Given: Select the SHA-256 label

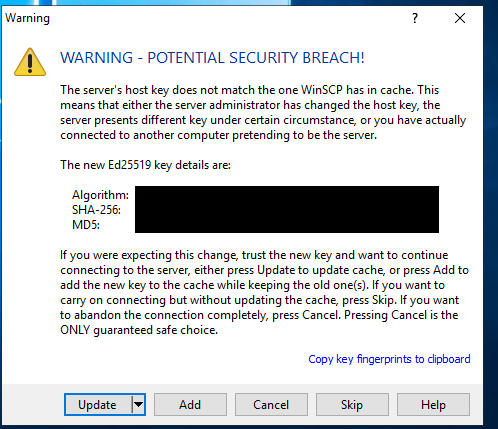Looking at the screenshot, I should (x=96, y=210).
